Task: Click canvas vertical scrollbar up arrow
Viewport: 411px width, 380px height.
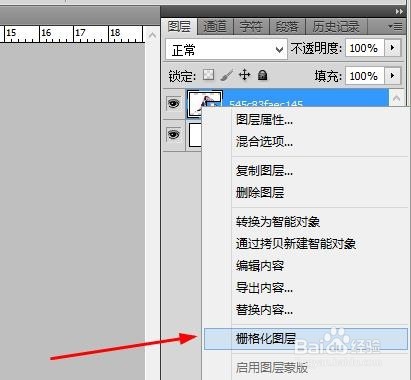Action: click(152, 35)
